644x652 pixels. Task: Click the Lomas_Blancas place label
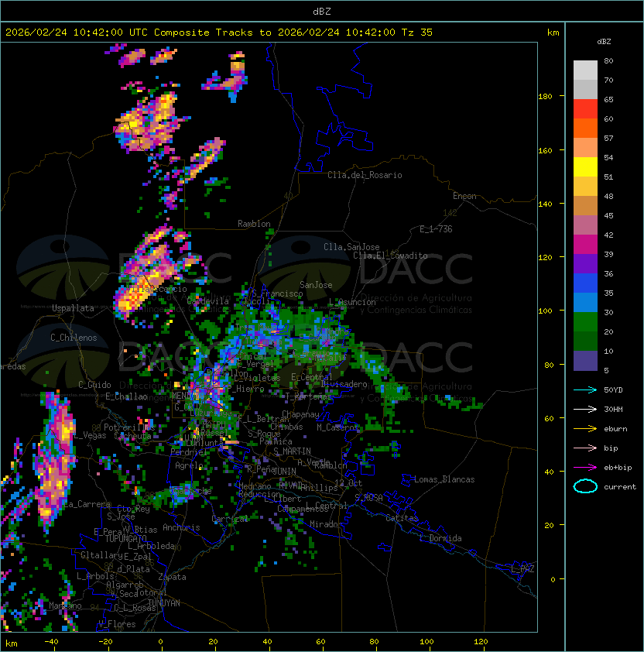(444, 479)
